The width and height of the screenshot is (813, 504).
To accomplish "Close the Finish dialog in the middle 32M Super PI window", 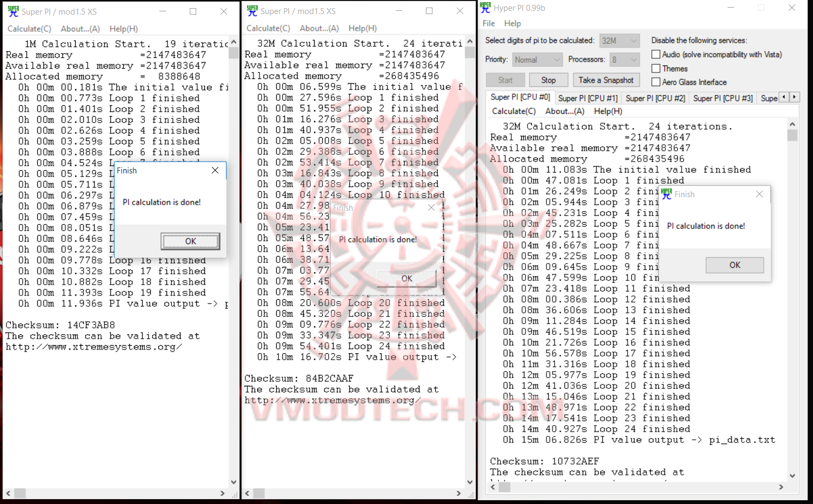I will (x=431, y=207).
